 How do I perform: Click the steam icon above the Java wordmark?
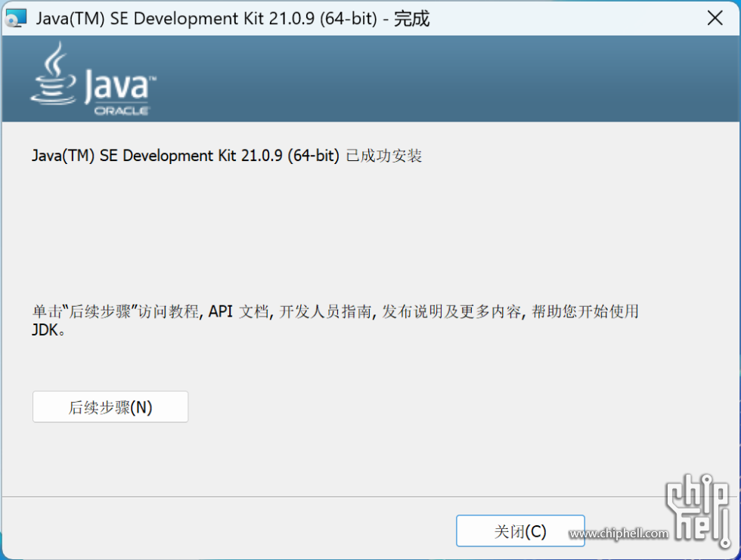click(x=55, y=59)
